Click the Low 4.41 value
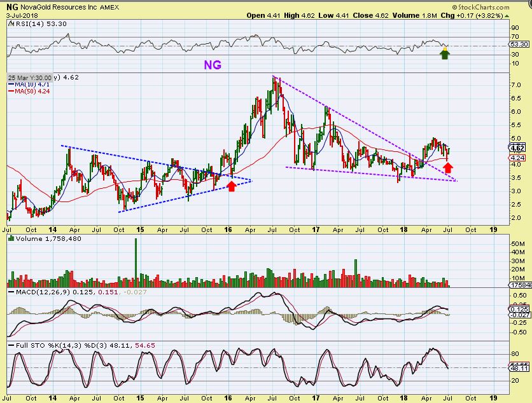This screenshot has height=403, width=532. pos(333,15)
